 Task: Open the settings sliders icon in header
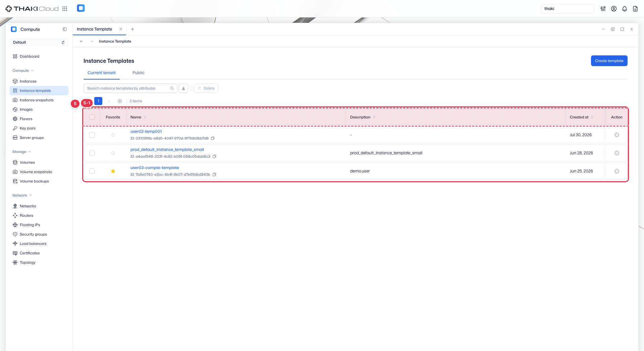(x=603, y=9)
